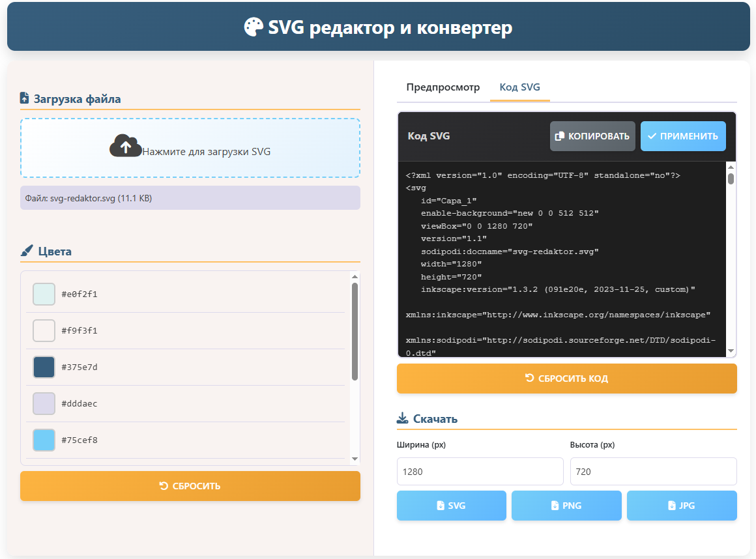Click the code editor scrollbar thumb
This screenshot has height=559, width=756.
pyautogui.click(x=731, y=179)
